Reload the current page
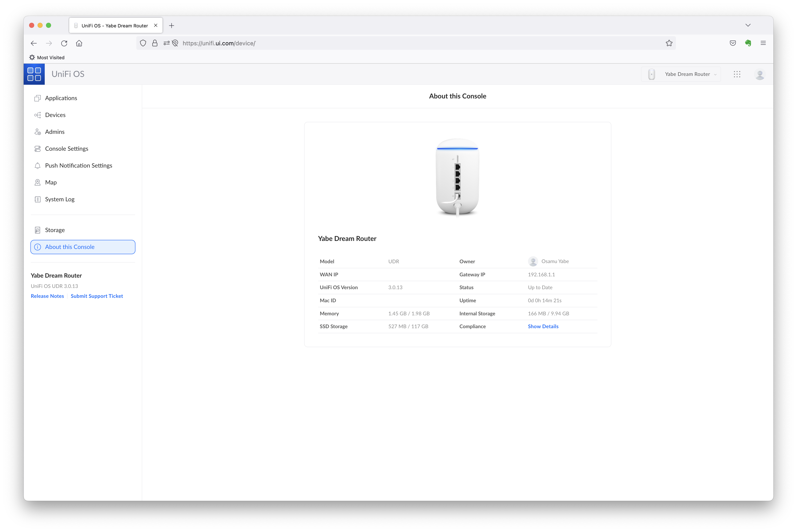Screen dimensions: 797x532 (64, 43)
